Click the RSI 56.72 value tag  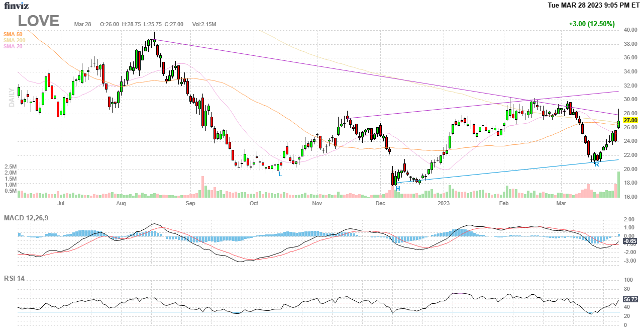(630, 299)
